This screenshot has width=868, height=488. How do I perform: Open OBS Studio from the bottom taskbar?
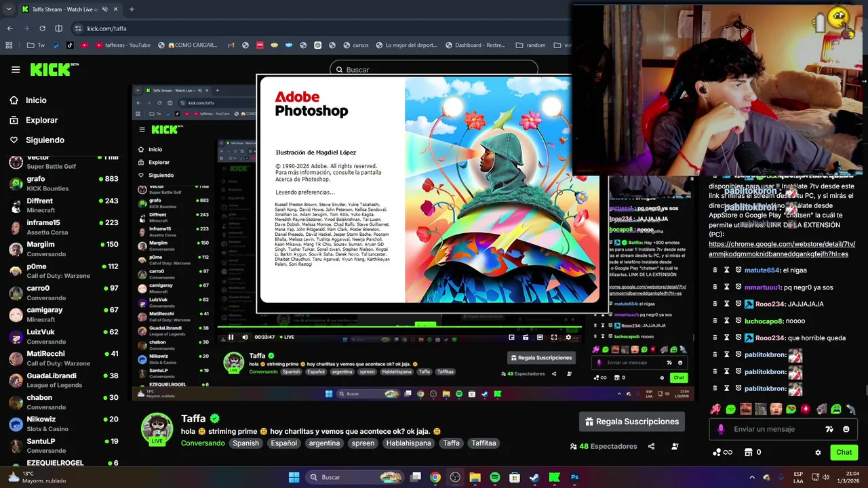pyautogui.click(x=455, y=477)
